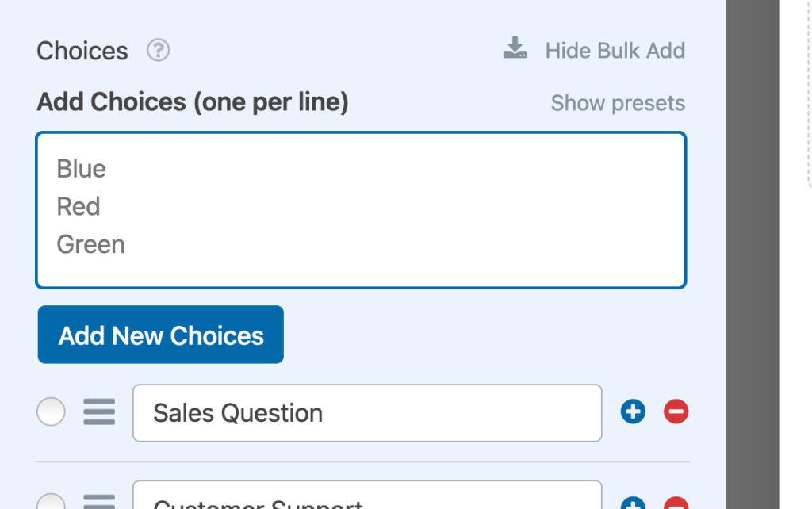812x509 pixels.
Task: Expand the choice presets list
Action: [x=618, y=102]
